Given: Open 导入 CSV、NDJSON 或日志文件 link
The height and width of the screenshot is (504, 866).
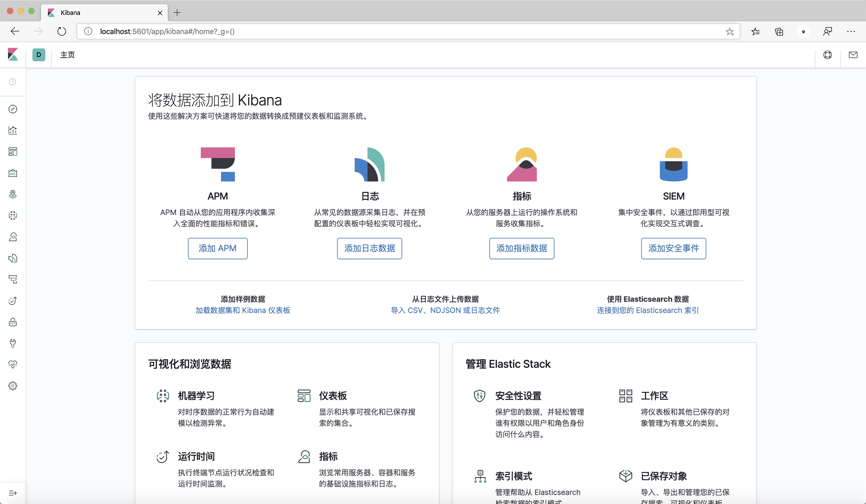Looking at the screenshot, I should pos(445,310).
